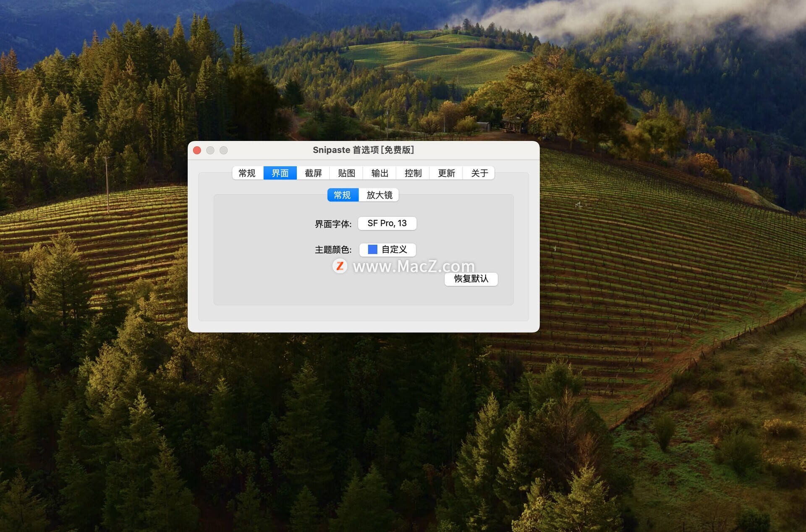806x532 pixels.
Task: Open the 关于 tab
Action: 479,173
